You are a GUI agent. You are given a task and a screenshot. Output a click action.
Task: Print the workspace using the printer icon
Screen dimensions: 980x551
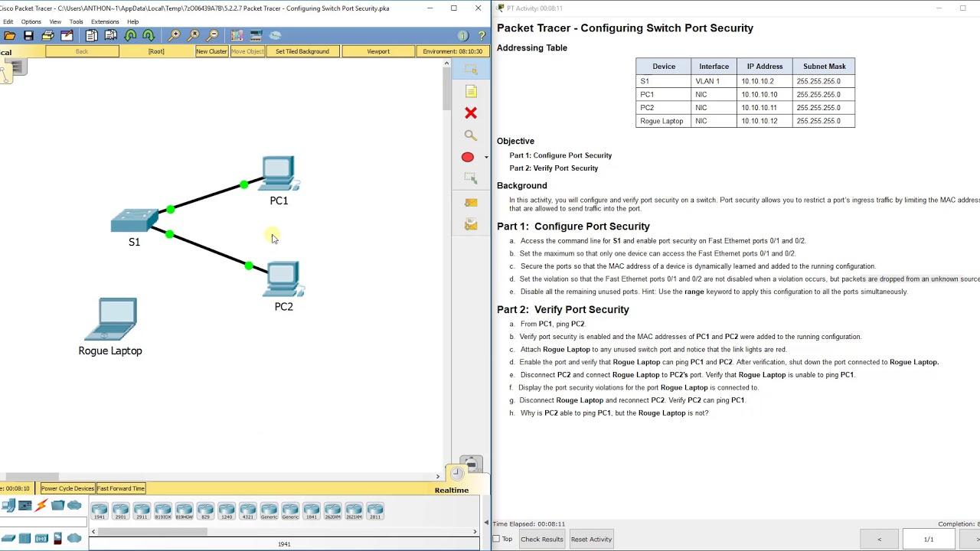tap(47, 36)
